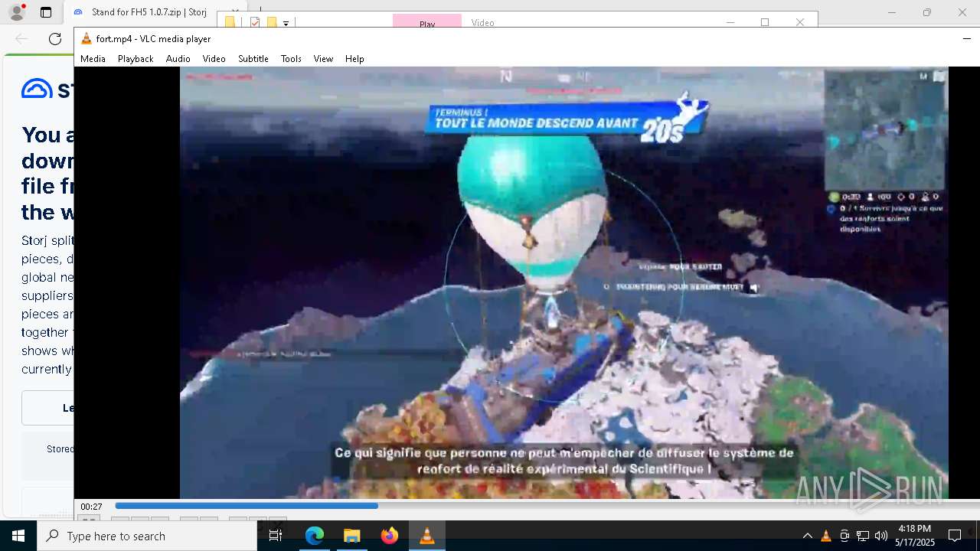Click the Storj logo on the webpage

[47, 89]
